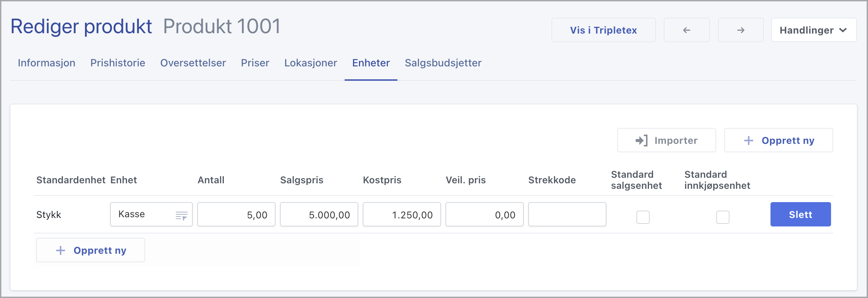Viewport: 868px width, 298px height.
Task: Go to the Priser tab
Action: (255, 63)
